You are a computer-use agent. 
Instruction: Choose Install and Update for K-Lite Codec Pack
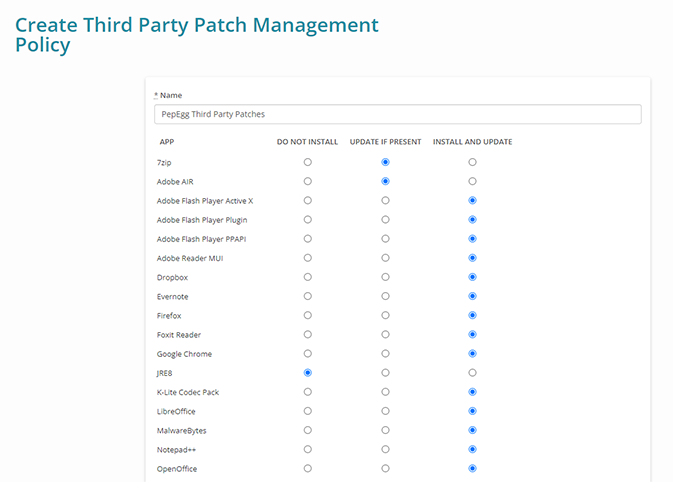click(x=473, y=392)
